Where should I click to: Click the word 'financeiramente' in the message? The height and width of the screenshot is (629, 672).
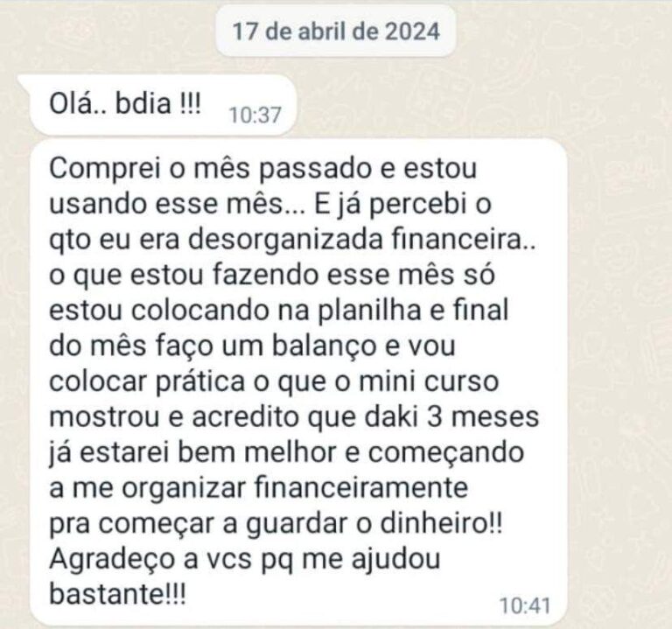360,487
